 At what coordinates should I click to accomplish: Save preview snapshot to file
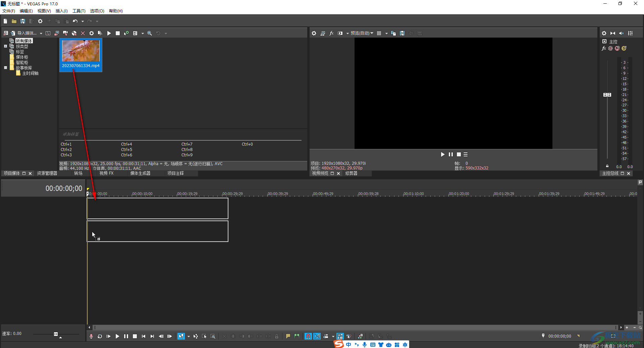click(x=402, y=33)
